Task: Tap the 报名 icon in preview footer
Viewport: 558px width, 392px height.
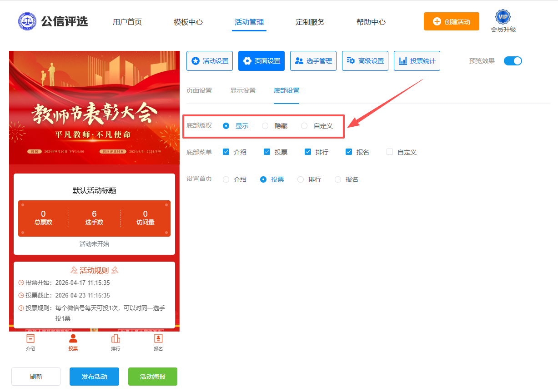Action: click(x=158, y=338)
